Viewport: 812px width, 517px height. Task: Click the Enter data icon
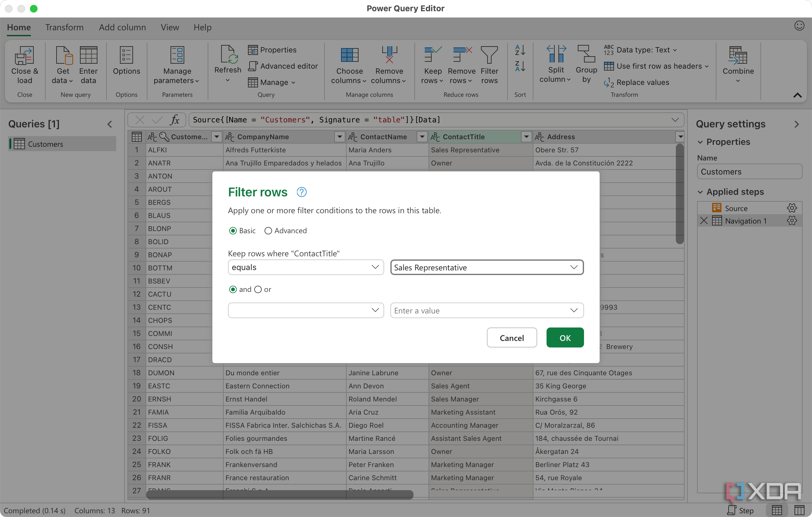[x=88, y=55]
